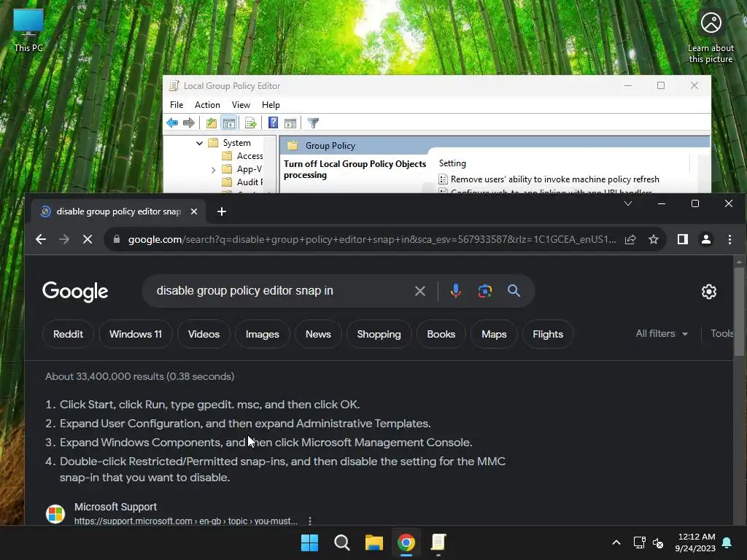Open Chrome profile icon
747x560 pixels.
(x=706, y=239)
